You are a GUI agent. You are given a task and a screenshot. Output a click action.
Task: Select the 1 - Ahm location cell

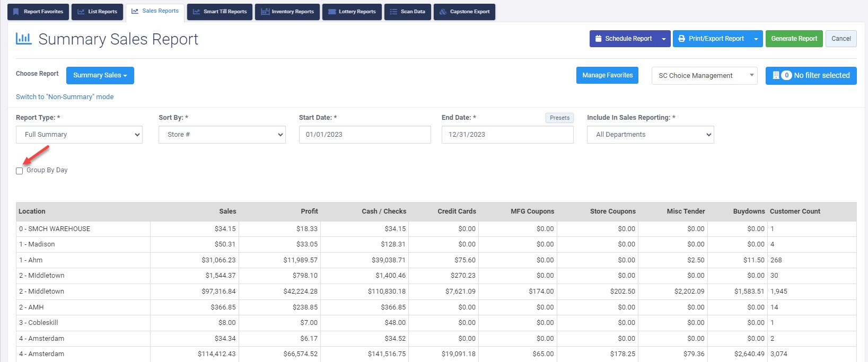click(83, 260)
